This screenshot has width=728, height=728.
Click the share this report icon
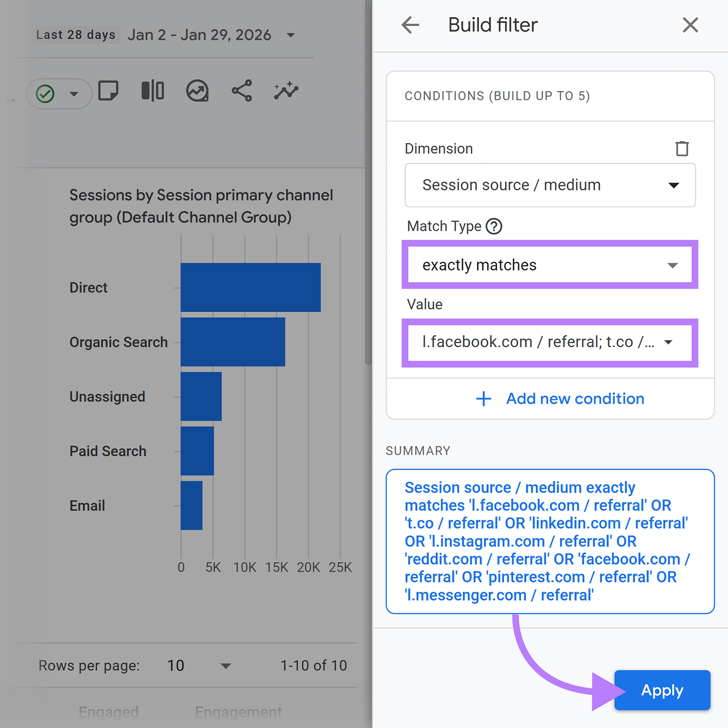pyautogui.click(x=241, y=91)
